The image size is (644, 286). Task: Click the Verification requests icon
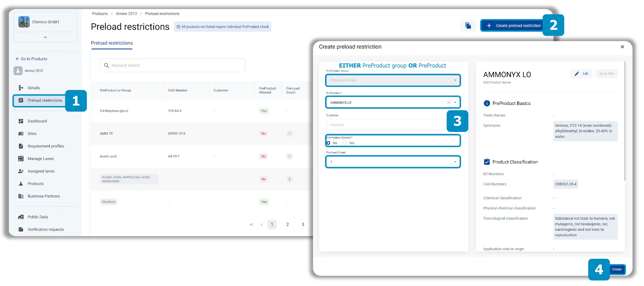pos(21,230)
